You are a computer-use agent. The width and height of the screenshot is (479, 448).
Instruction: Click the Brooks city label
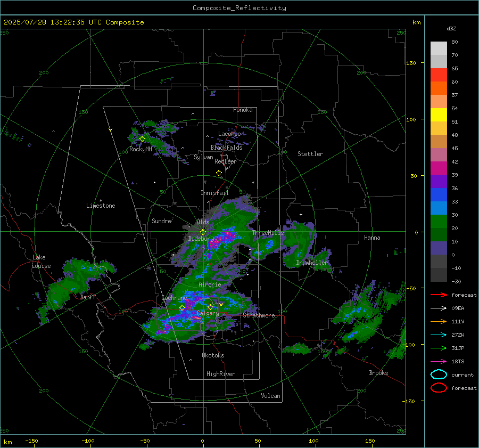pos(378,373)
